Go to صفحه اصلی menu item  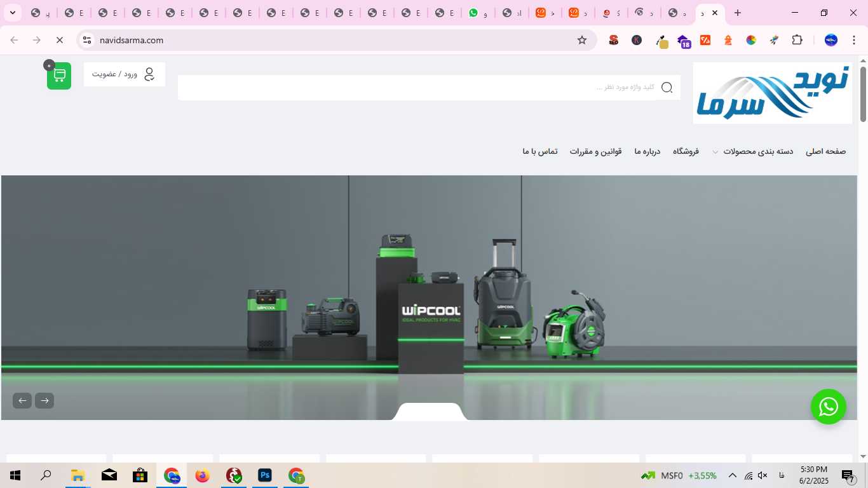(x=826, y=151)
